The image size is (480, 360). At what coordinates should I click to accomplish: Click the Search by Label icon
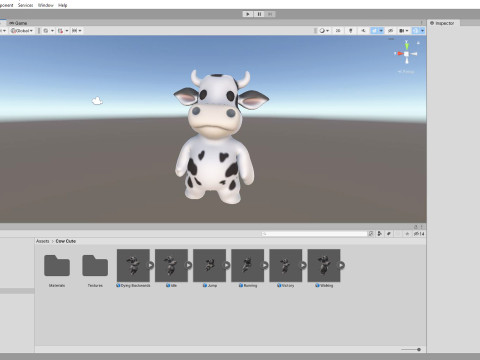pos(388,234)
